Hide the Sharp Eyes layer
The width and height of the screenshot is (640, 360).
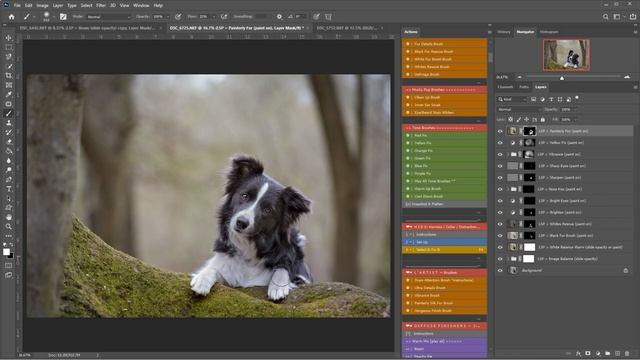(500, 166)
